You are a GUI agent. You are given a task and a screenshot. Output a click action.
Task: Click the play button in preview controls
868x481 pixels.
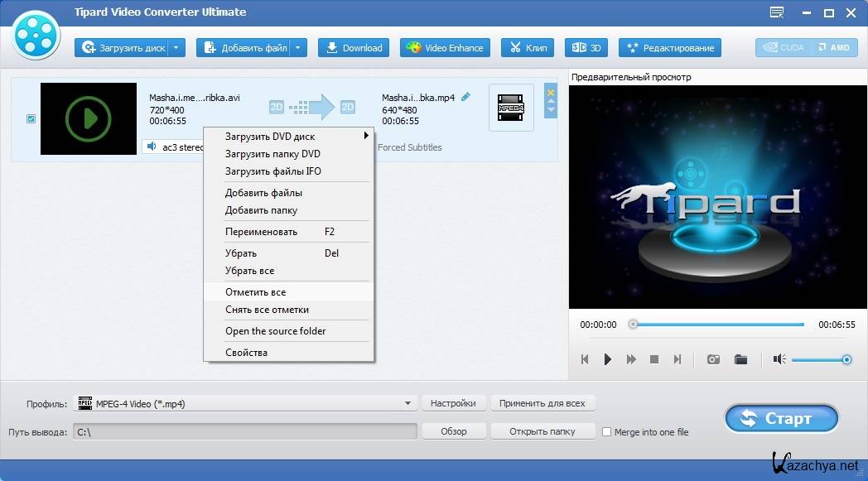pos(607,359)
